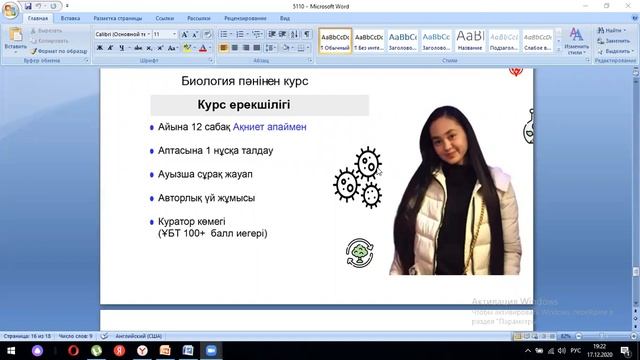
Task: Clear formatting with the eraser icon
Action: [x=207, y=34]
